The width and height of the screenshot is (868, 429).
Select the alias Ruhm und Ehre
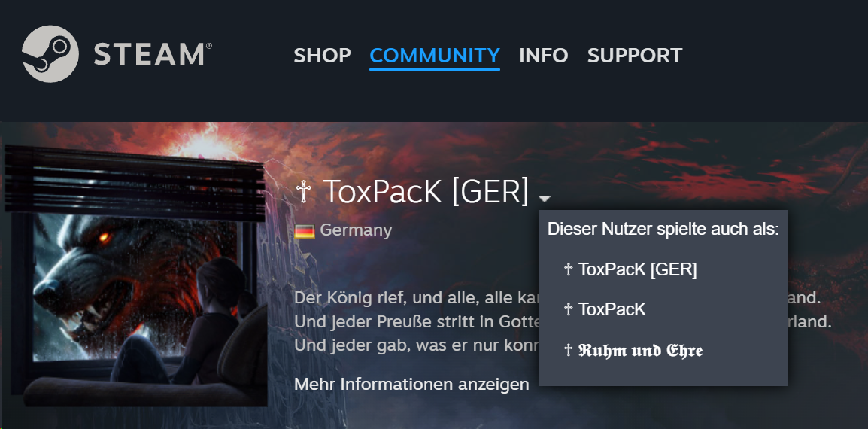pos(633,351)
